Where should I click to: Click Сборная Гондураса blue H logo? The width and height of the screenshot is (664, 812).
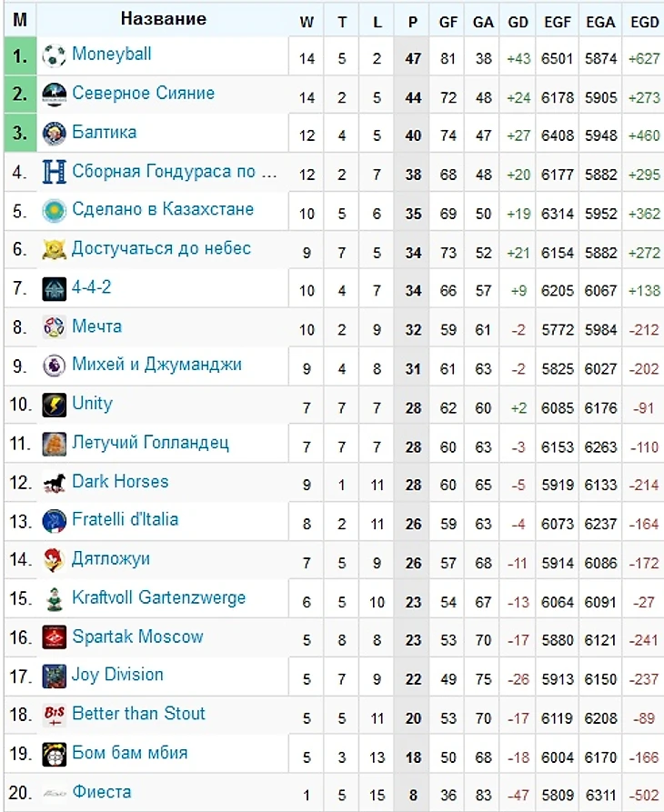pos(55,173)
